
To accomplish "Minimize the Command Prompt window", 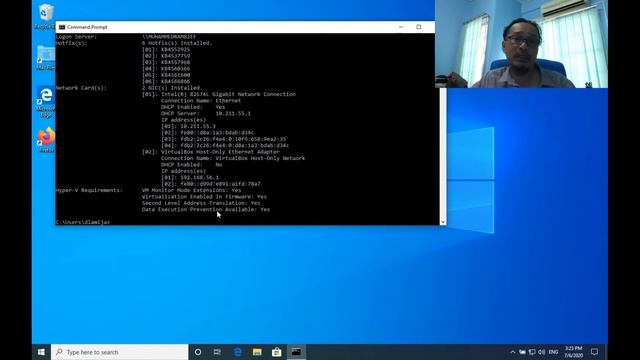I will [401, 27].
